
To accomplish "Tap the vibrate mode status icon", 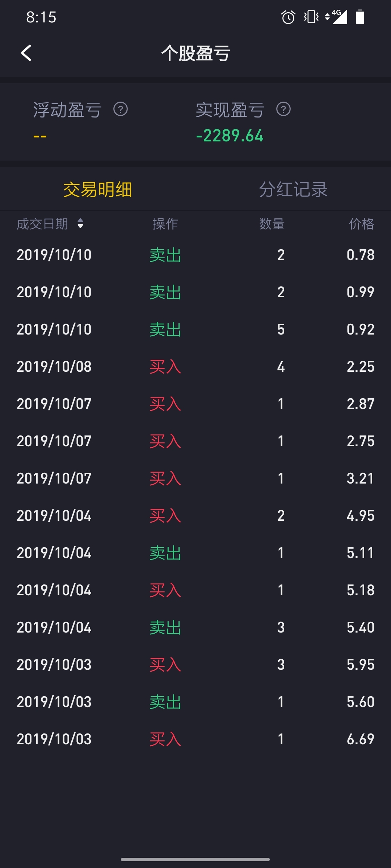I will 311,17.
